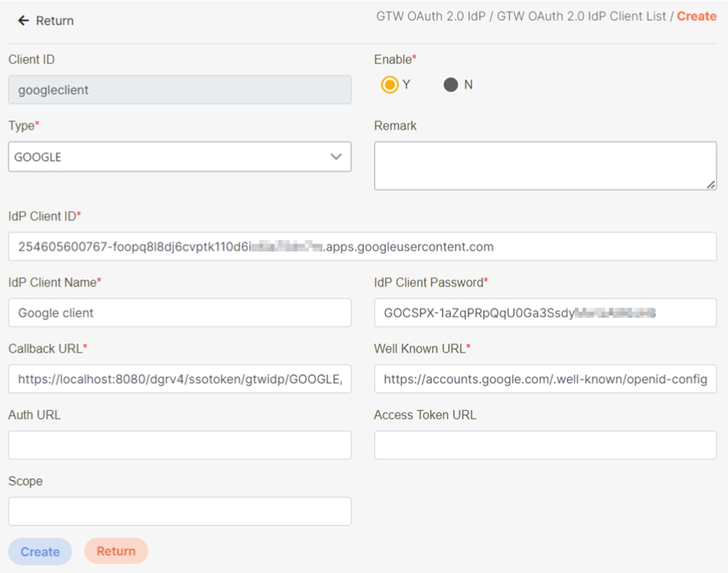Viewport: 728px width, 573px height.
Task: Focus the Scope input field
Action: pos(179,512)
